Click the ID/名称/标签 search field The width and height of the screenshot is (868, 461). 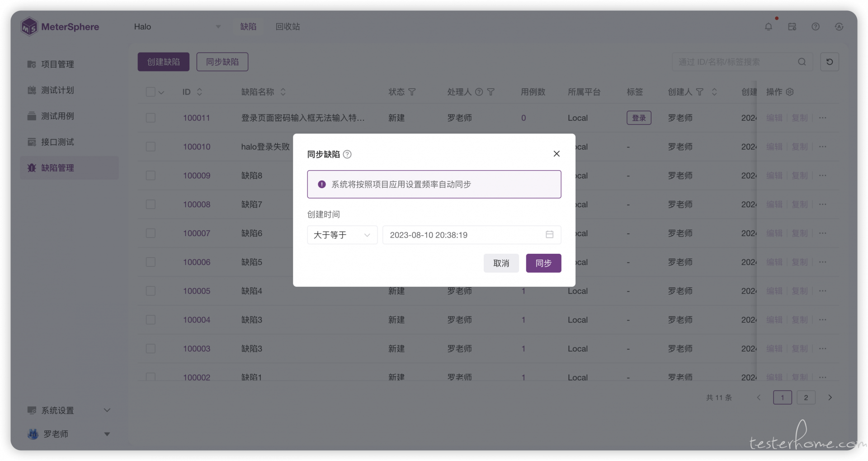click(x=742, y=62)
